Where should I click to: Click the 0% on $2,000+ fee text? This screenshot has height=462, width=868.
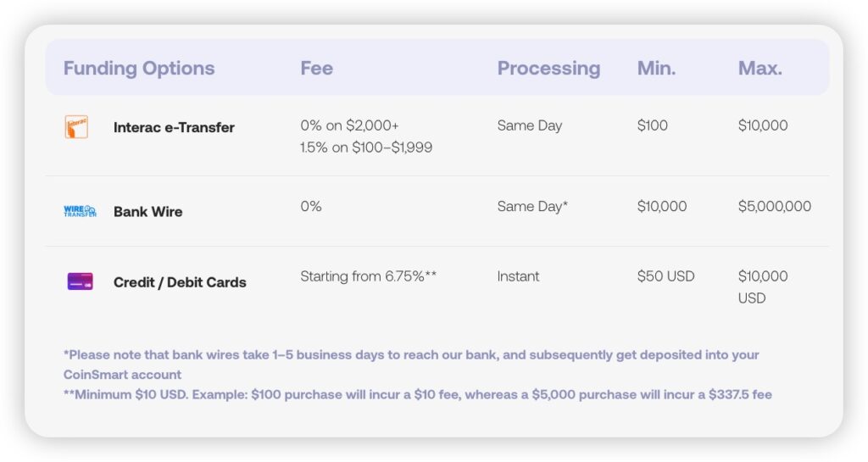point(349,125)
